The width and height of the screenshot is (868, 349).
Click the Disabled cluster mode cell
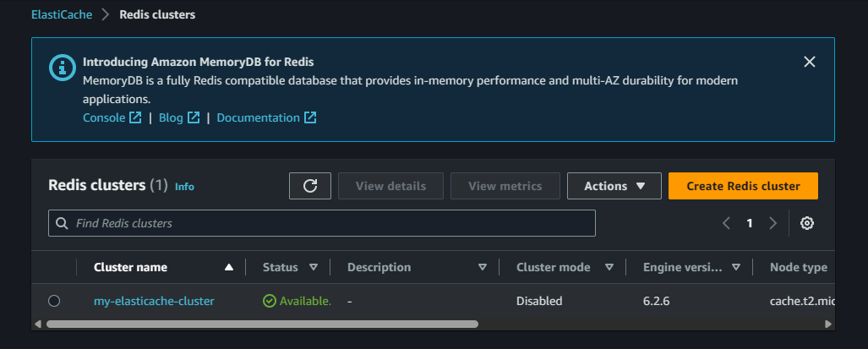coord(539,301)
